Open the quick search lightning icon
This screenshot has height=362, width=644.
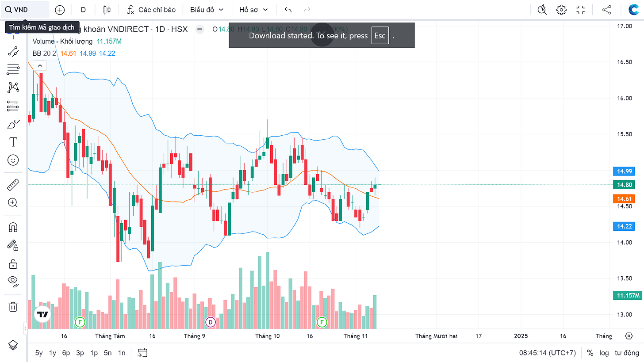coord(542,10)
